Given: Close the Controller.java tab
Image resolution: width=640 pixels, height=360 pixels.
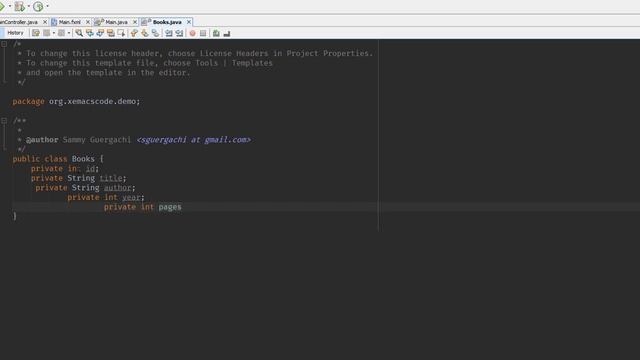Looking at the screenshot, I should [44, 22].
